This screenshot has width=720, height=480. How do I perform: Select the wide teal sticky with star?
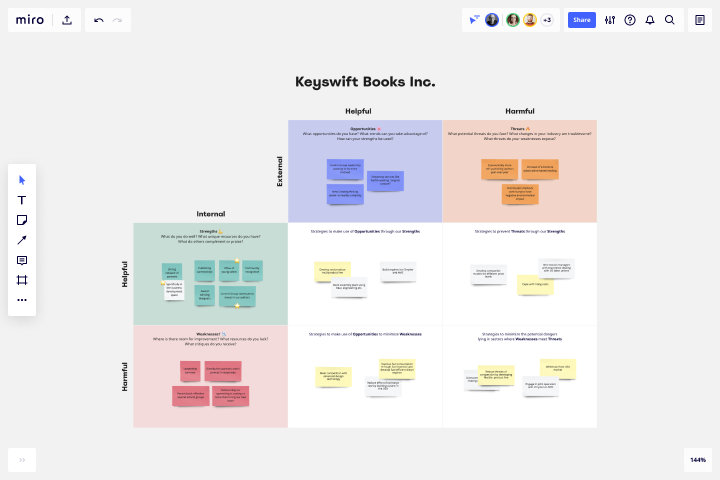(237, 296)
